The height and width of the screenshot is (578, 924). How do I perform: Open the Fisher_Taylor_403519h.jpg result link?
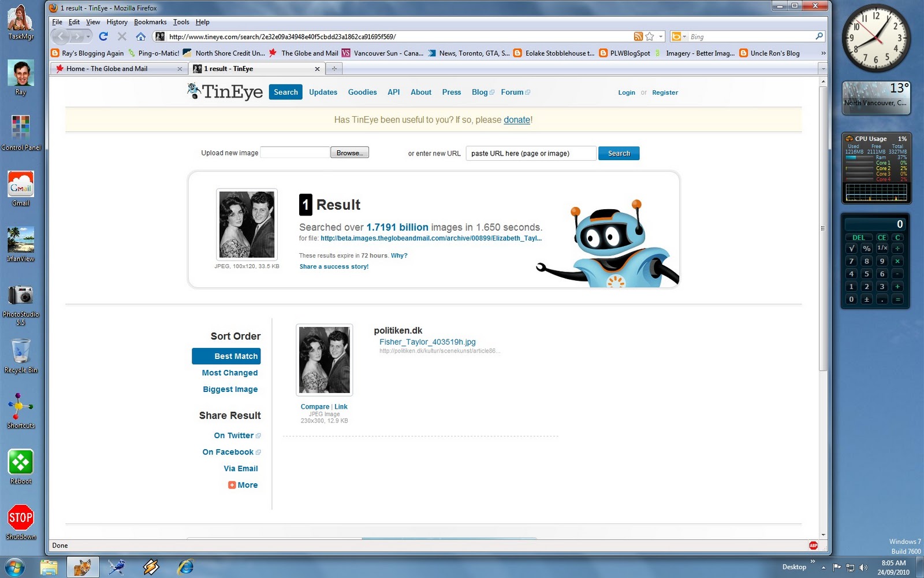click(427, 342)
